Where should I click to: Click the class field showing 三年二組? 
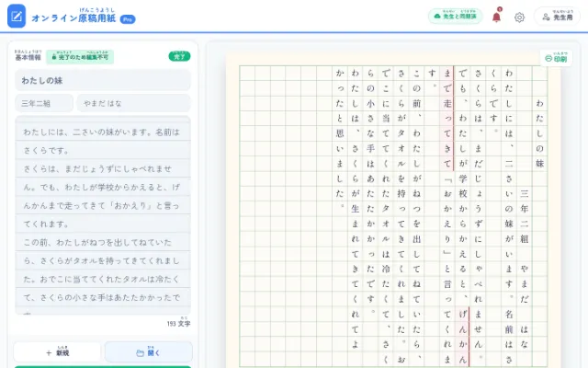(44, 103)
